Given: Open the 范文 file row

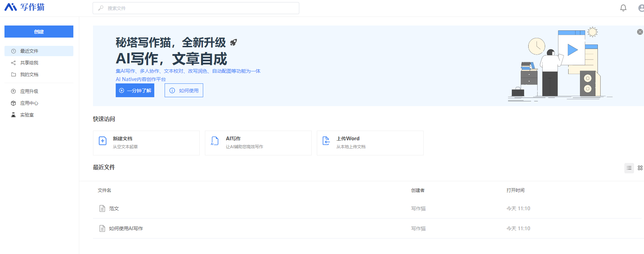Looking at the screenshot, I should point(114,209).
